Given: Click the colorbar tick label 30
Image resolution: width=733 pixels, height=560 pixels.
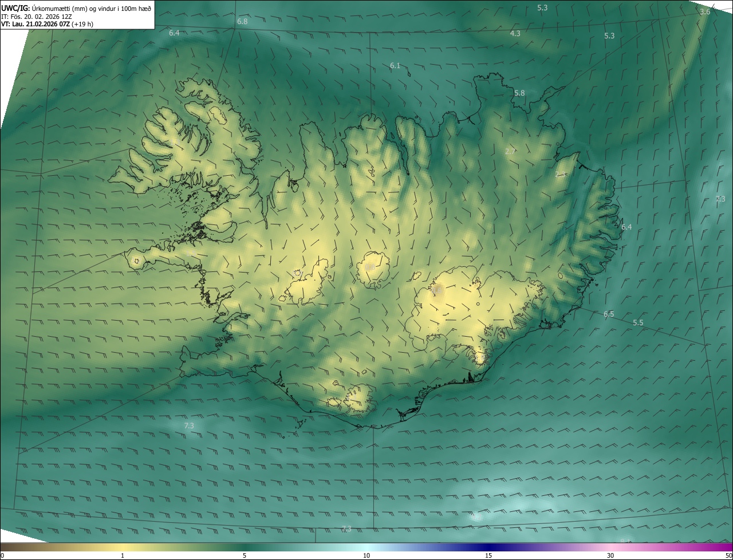Looking at the screenshot, I should click(x=610, y=555).
